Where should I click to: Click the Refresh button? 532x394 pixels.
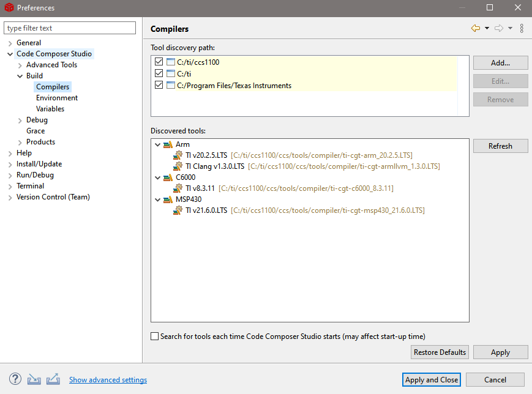click(x=500, y=146)
